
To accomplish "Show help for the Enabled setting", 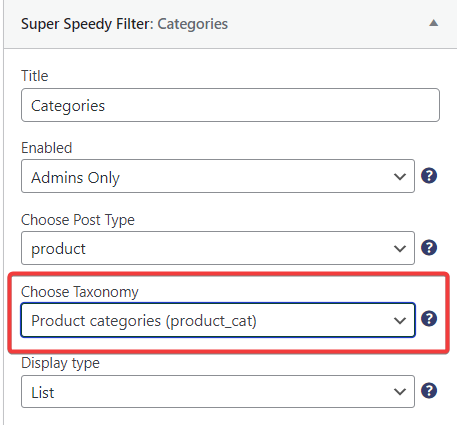I will click(x=429, y=176).
